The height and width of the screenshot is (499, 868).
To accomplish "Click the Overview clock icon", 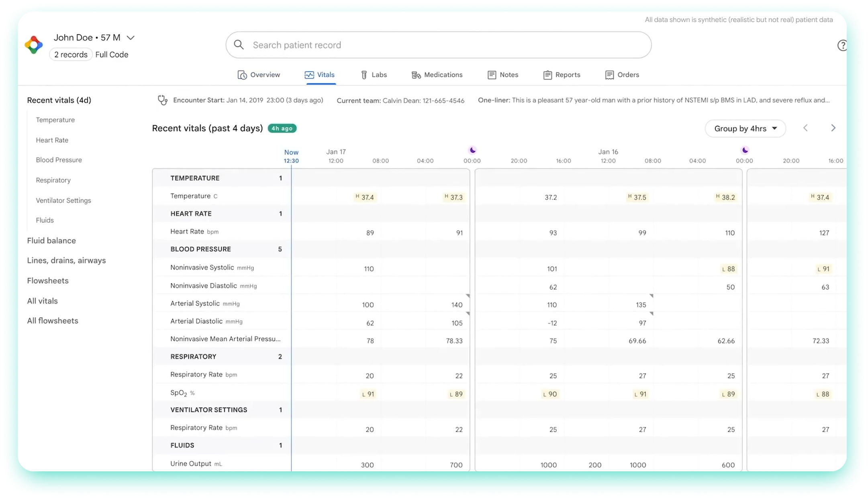I will point(242,75).
